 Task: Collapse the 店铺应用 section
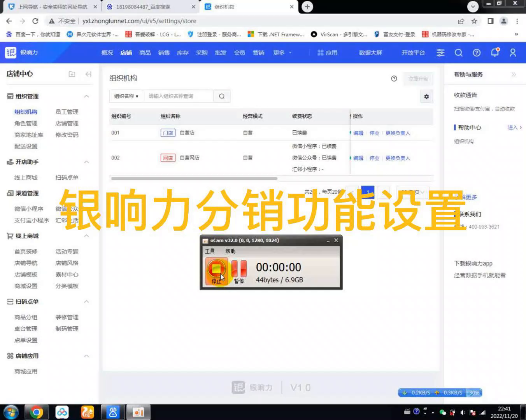tap(86, 356)
